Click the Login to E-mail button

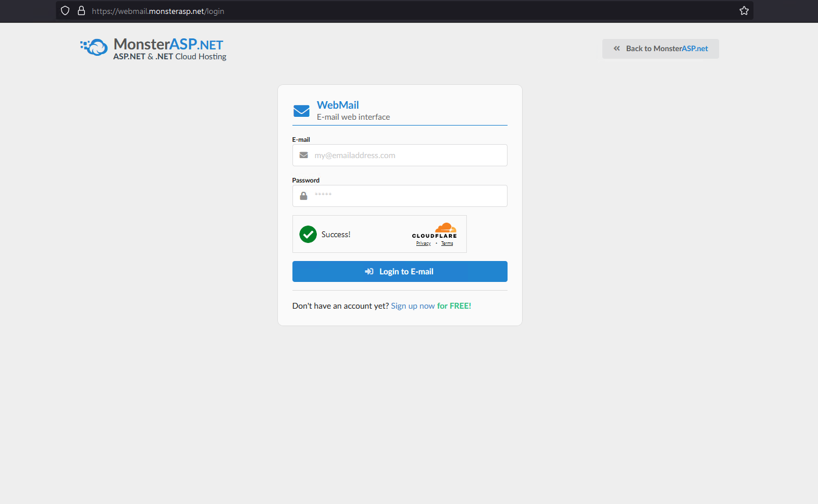[400, 271]
